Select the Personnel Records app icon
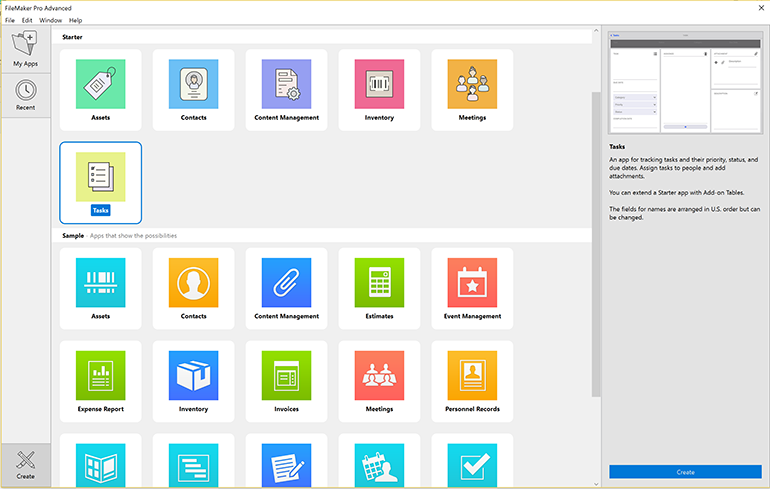 click(x=472, y=376)
